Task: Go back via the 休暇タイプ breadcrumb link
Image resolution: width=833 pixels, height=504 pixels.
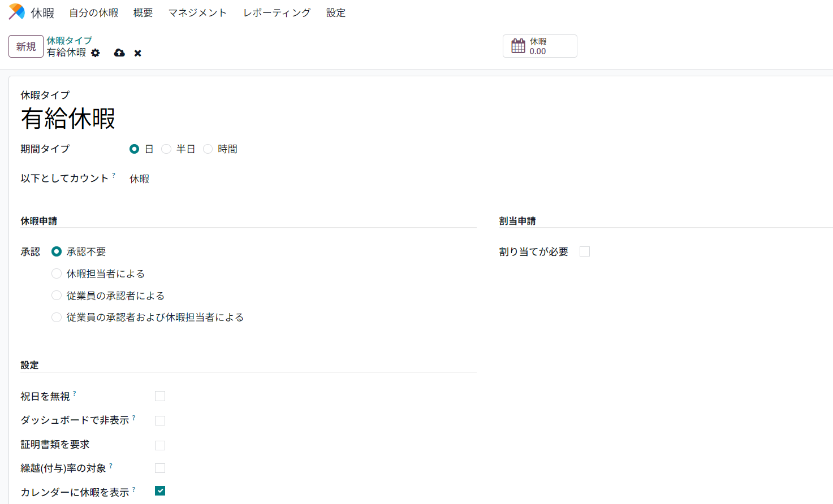Action: [69, 41]
